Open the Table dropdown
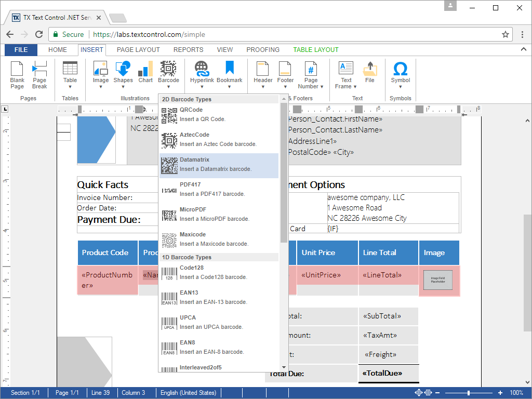 click(70, 75)
